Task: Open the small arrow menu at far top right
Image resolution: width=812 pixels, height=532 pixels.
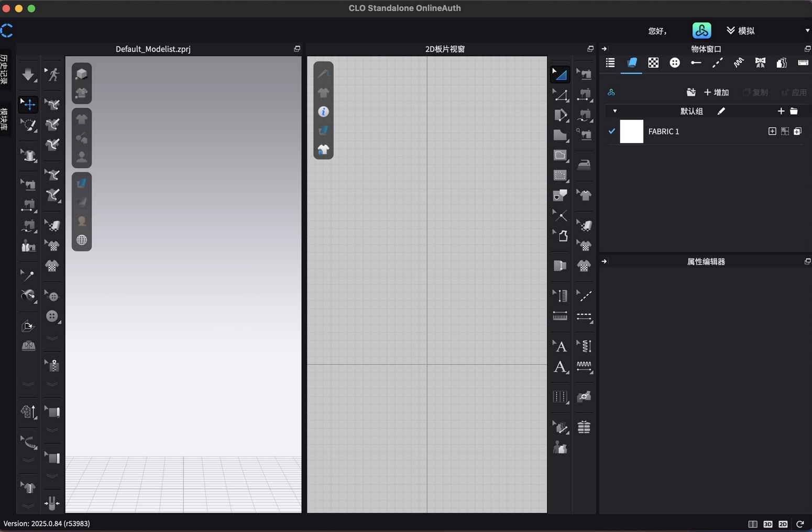Action: 807,31
